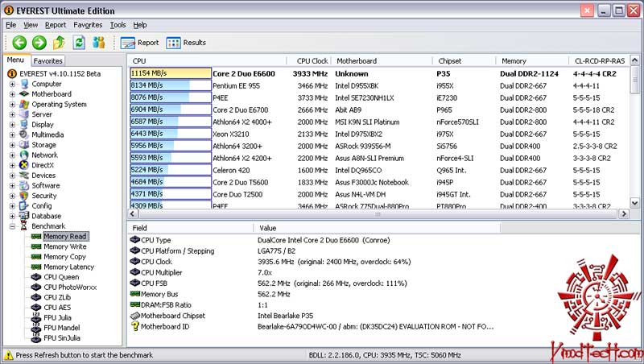
Task: Expand the Network tree node
Action: [x=12, y=155]
